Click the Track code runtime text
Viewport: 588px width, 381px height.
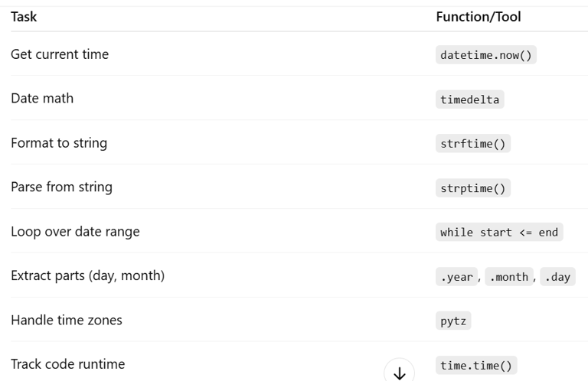68,364
